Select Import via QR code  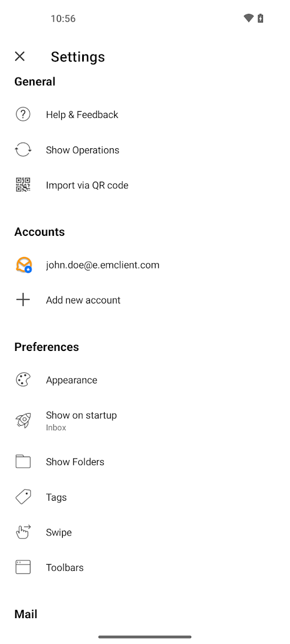pos(145,185)
